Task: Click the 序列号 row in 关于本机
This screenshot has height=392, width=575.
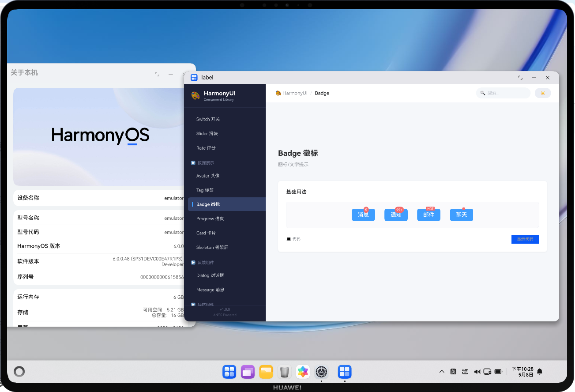Action: (100, 277)
